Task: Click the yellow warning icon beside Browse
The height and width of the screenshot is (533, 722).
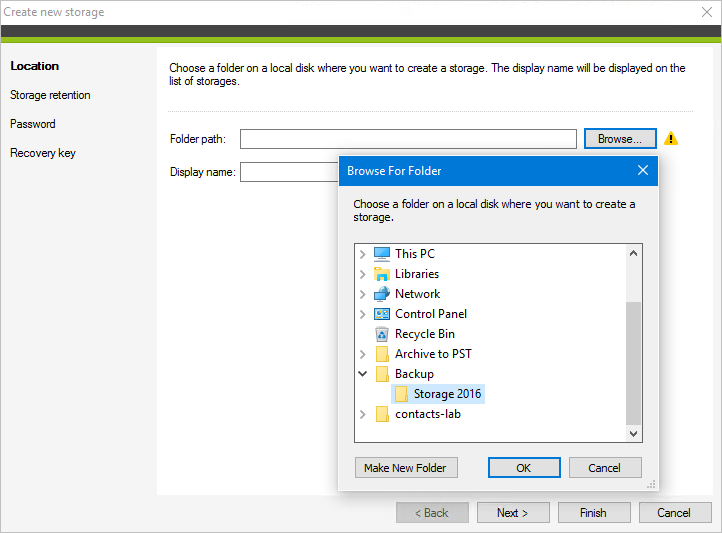Action: point(671,138)
